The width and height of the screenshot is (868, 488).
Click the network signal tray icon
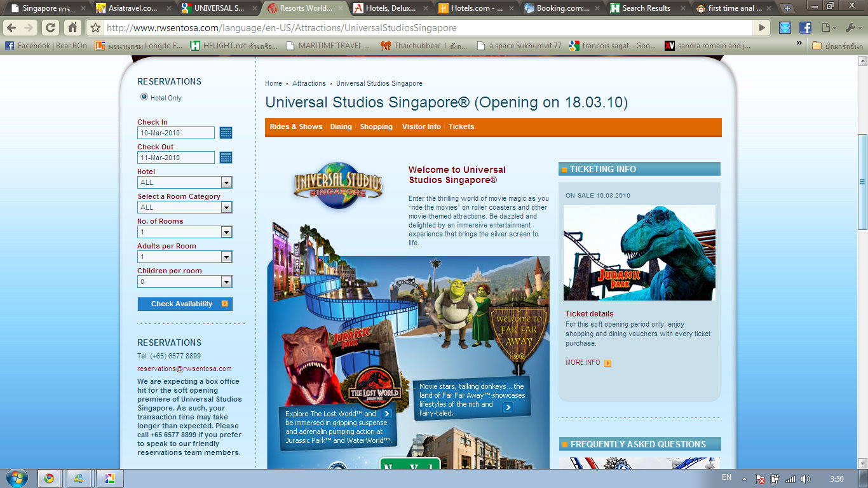tap(790, 479)
